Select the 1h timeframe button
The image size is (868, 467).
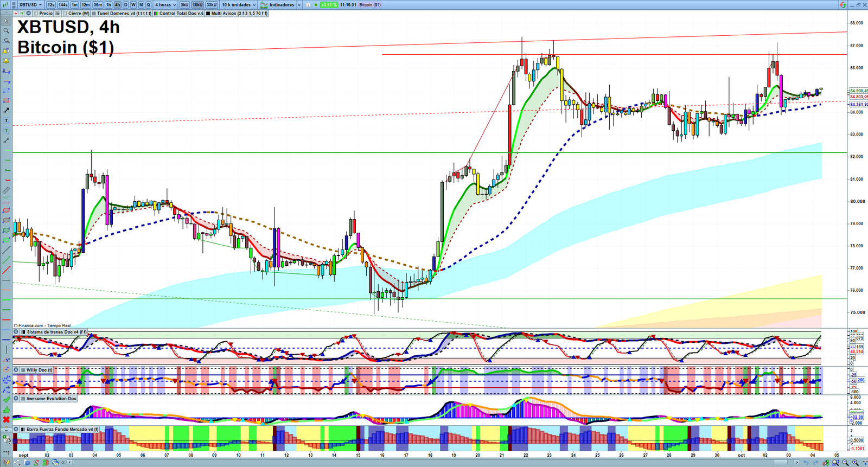tap(108, 5)
